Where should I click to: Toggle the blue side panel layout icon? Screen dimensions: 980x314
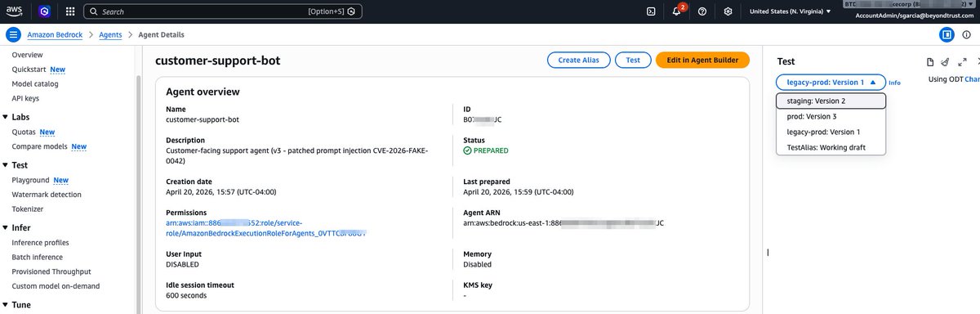click(x=946, y=35)
